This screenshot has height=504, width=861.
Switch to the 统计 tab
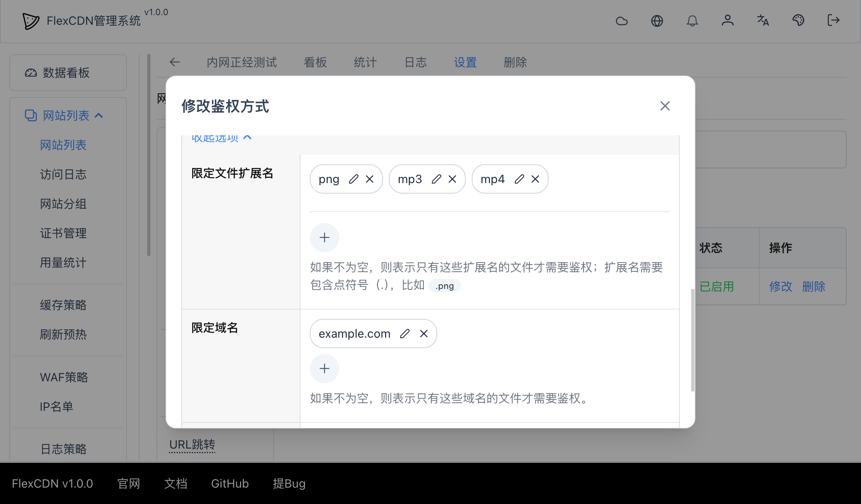364,62
